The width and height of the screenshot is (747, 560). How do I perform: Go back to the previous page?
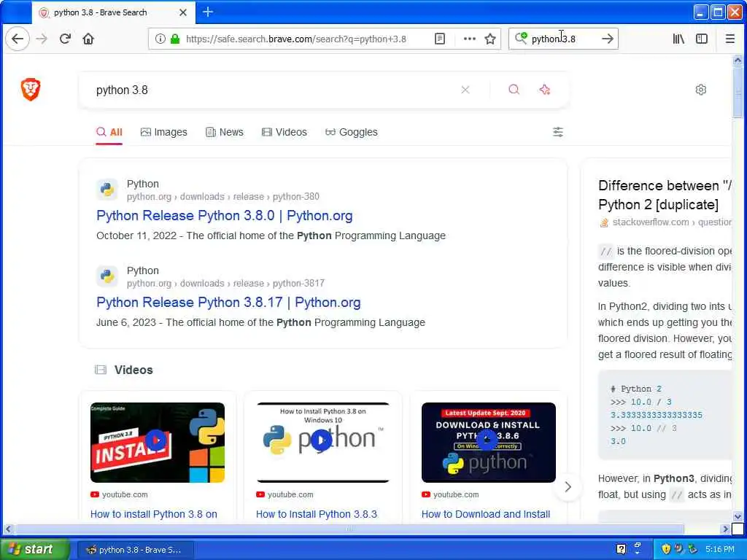[18, 39]
